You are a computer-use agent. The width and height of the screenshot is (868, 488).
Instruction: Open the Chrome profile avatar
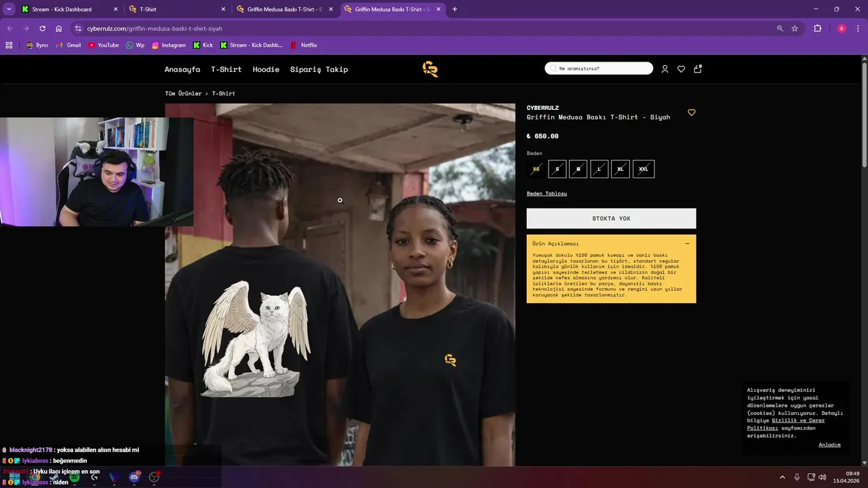point(842,28)
